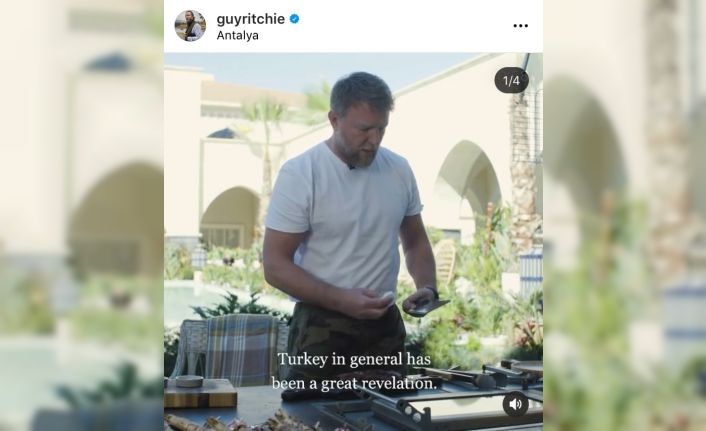Pause the video by clicking the white t-shirt

click(344, 221)
